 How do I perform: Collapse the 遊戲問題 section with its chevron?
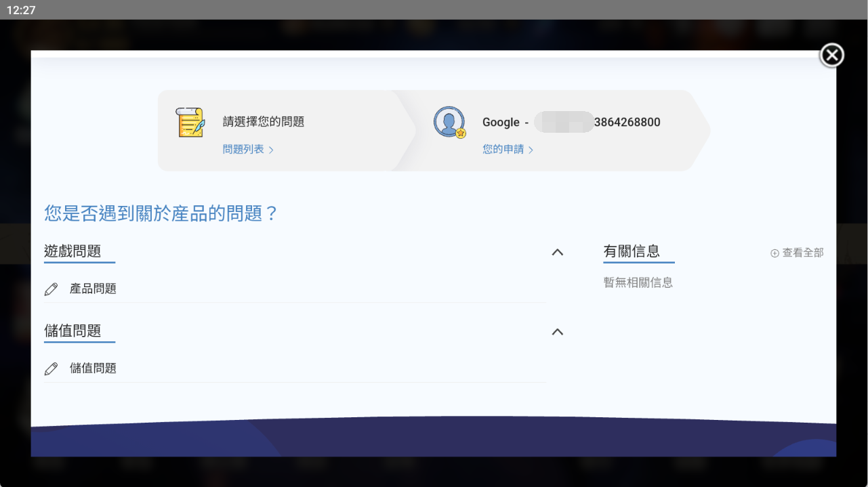click(x=557, y=252)
